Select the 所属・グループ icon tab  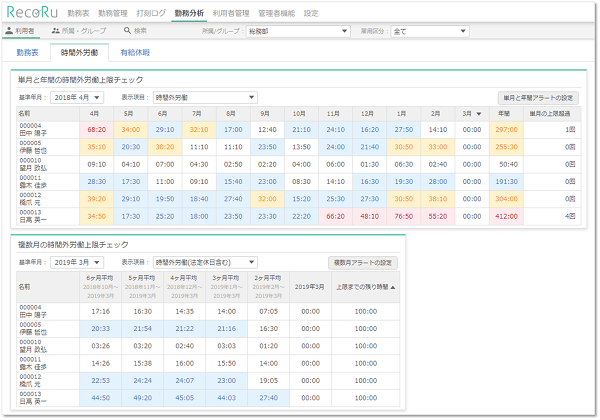(79, 31)
